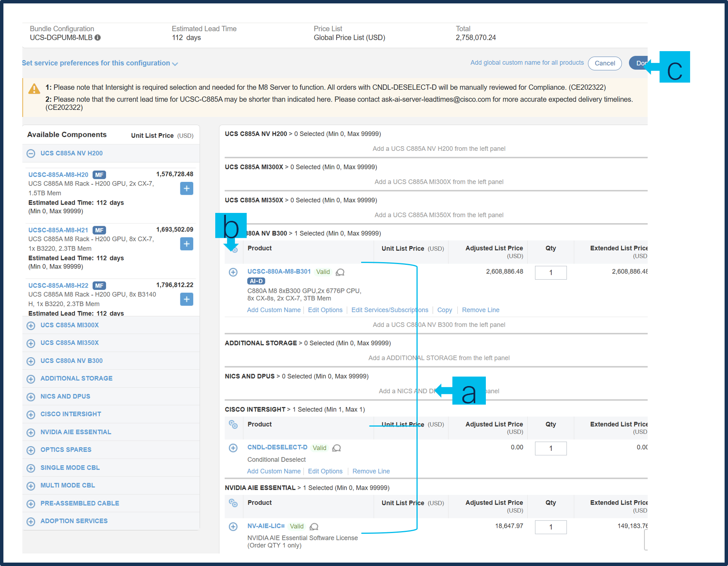Viewport: 728px width, 566px height.
Task: Open comment bubble icon for UCSC-880A-M8-B301
Action: pos(340,272)
